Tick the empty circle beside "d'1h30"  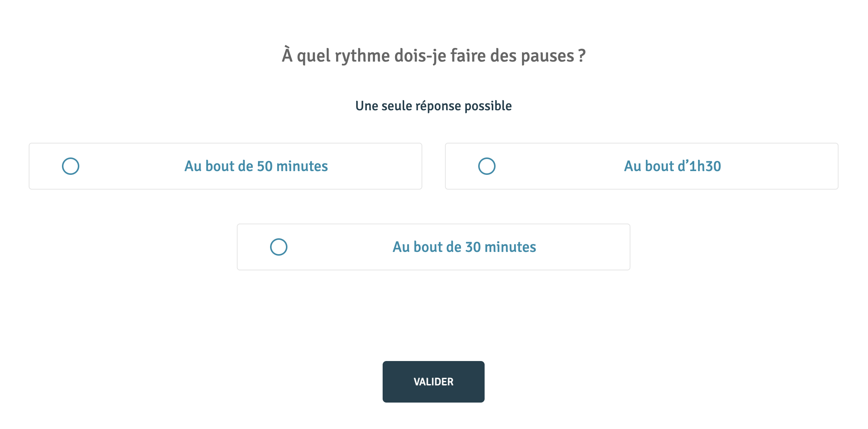point(487,166)
